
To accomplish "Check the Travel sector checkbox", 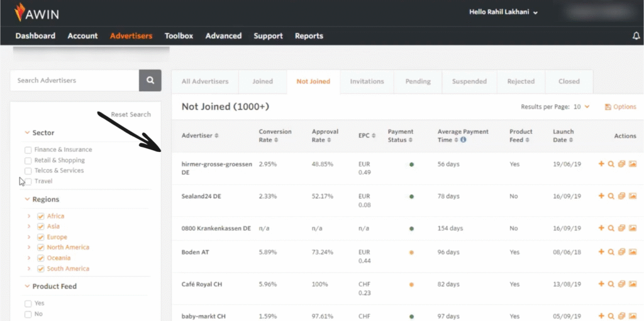I will [x=28, y=182].
